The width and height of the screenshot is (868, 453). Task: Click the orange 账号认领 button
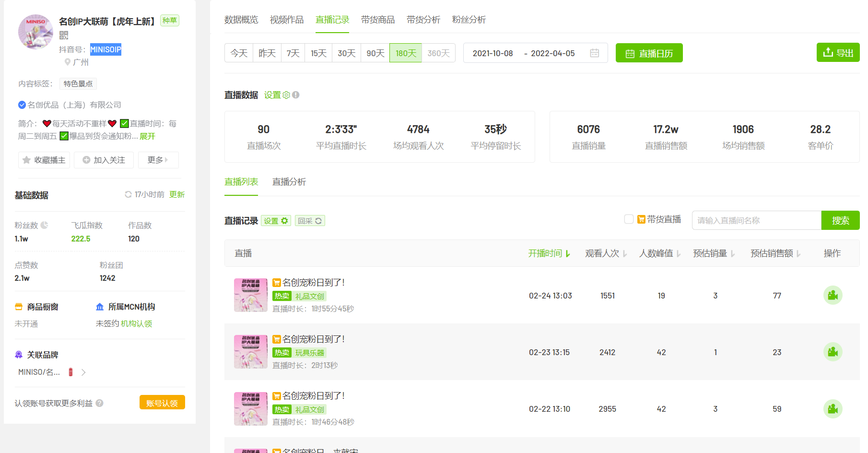click(162, 403)
